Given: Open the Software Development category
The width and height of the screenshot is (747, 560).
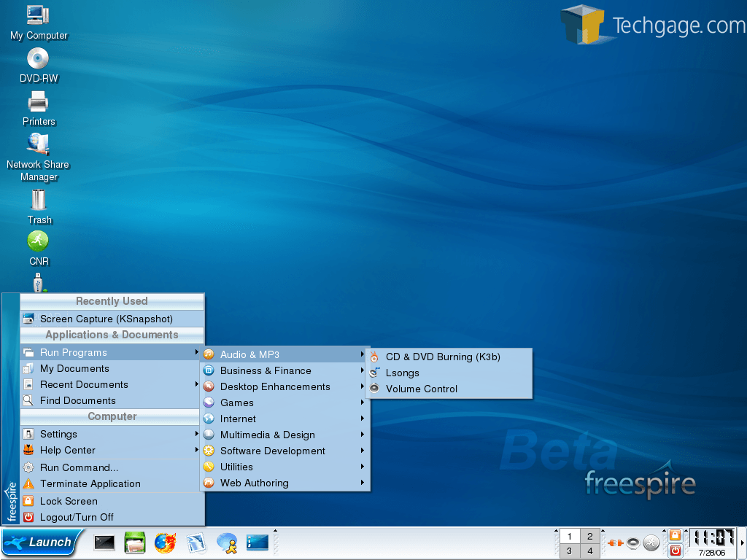Looking at the screenshot, I should coord(285,451).
